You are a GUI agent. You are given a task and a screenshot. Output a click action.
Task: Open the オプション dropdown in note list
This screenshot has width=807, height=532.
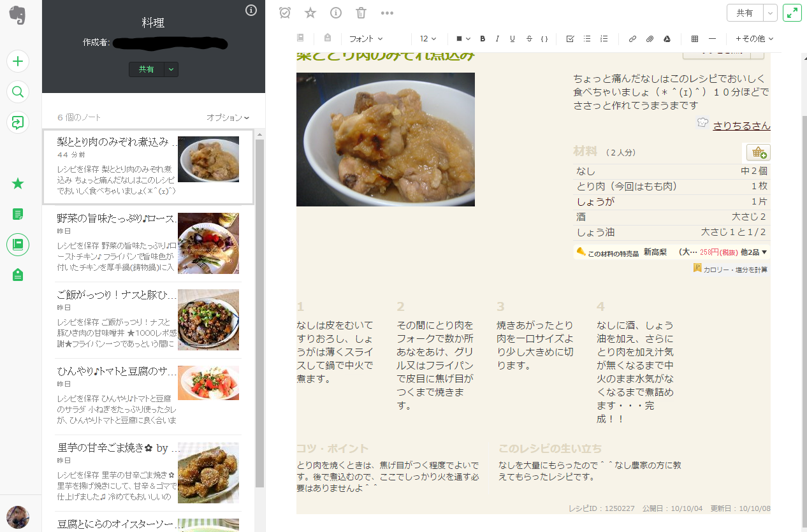pyautogui.click(x=228, y=118)
